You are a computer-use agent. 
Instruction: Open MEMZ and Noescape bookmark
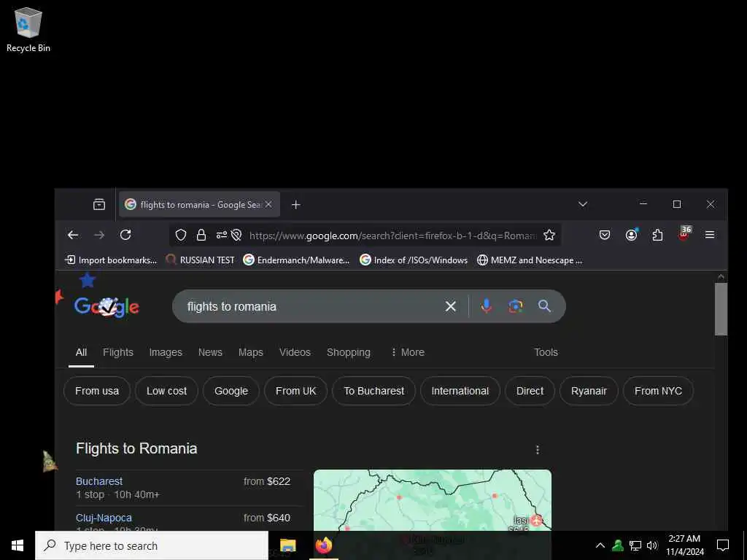(530, 260)
